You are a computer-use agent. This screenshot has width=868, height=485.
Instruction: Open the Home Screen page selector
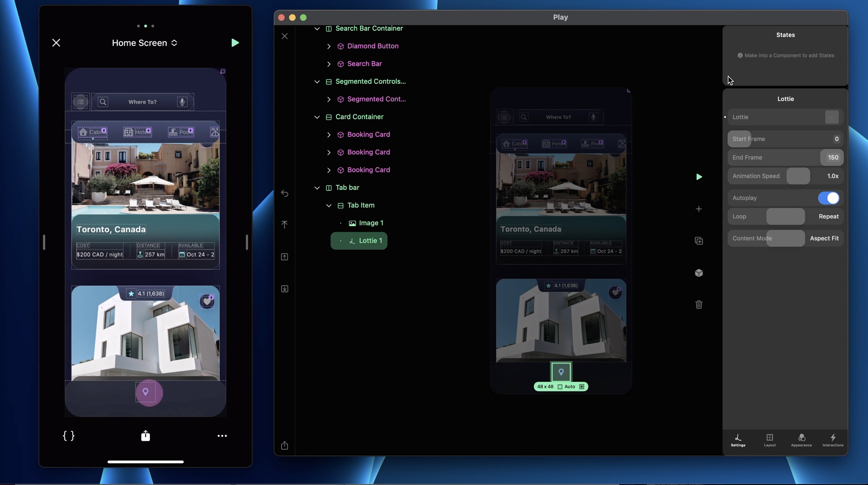click(145, 43)
